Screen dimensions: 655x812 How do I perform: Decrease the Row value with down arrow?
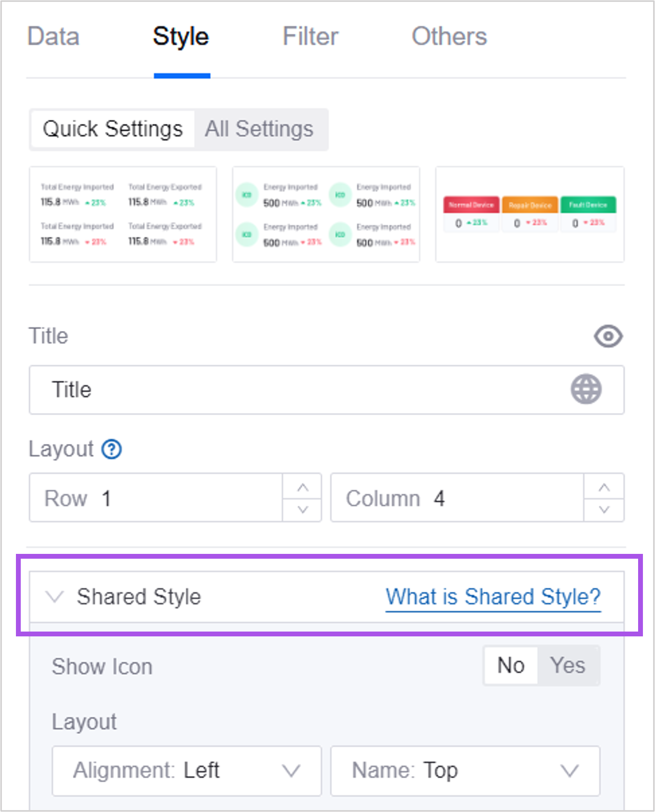coord(303,509)
